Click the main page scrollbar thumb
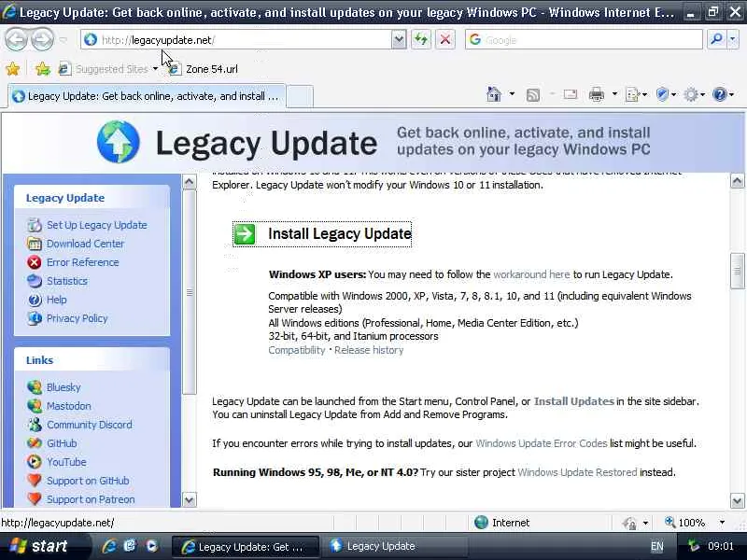 (737, 271)
